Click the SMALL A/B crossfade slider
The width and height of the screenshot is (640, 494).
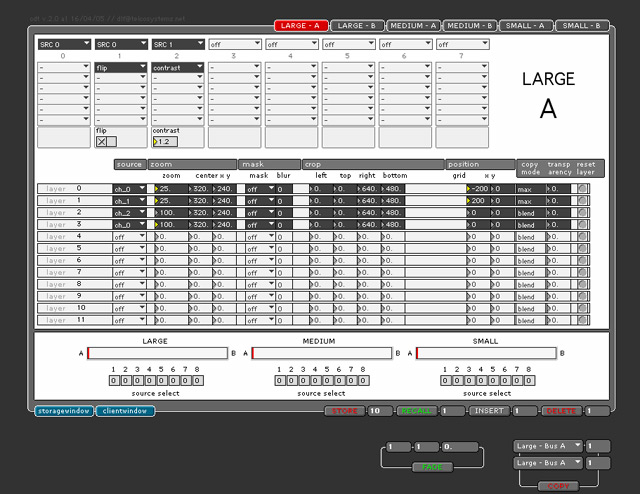(x=487, y=353)
